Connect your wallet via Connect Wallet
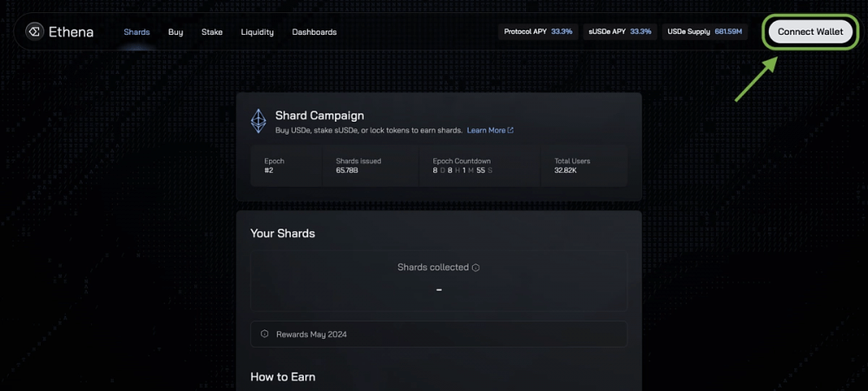Viewport: 868px width, 391px height. [x=811, y=31]
